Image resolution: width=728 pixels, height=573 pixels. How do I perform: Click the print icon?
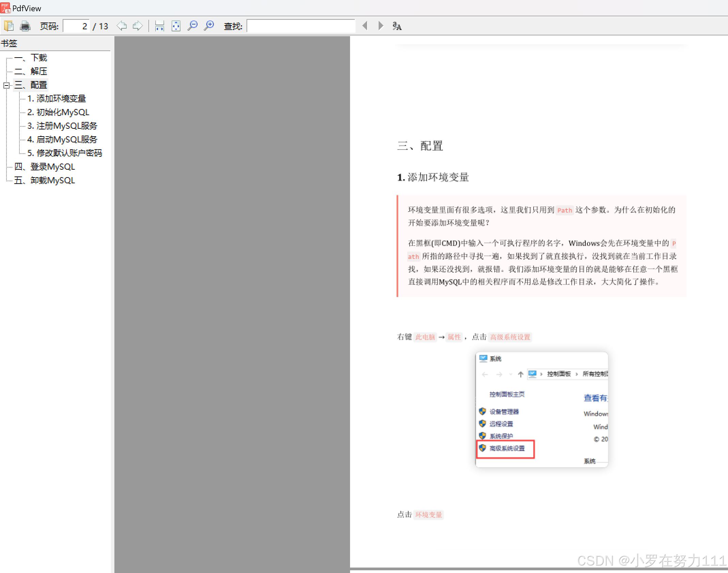tap(25, 26)
